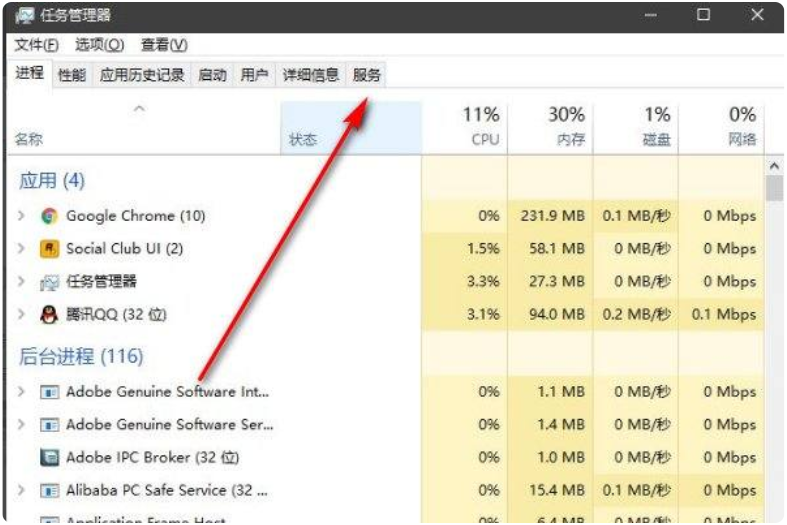
Task: Open the 查看(V) menu
Action: (x=164, y=45)
